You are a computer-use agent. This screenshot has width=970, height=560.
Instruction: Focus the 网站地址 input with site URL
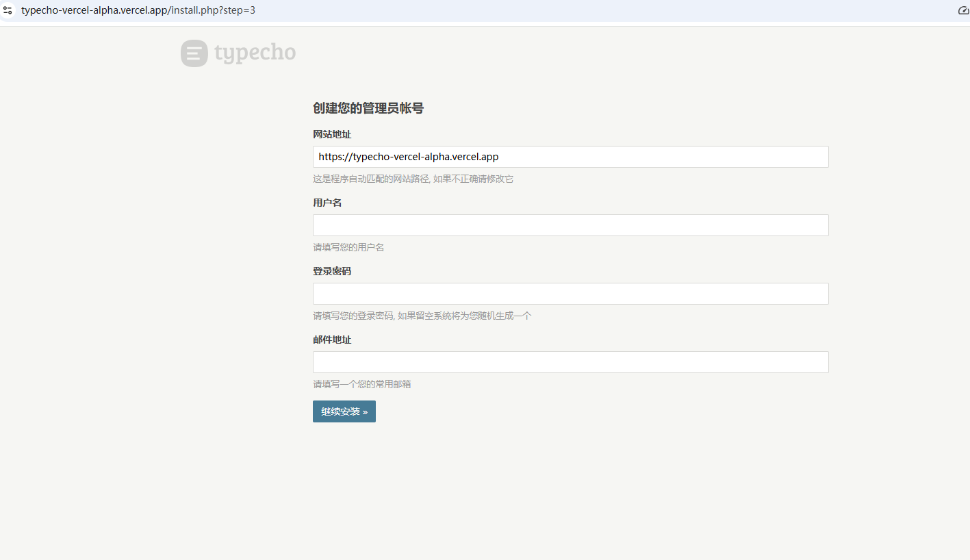click(x=570, y=157)
